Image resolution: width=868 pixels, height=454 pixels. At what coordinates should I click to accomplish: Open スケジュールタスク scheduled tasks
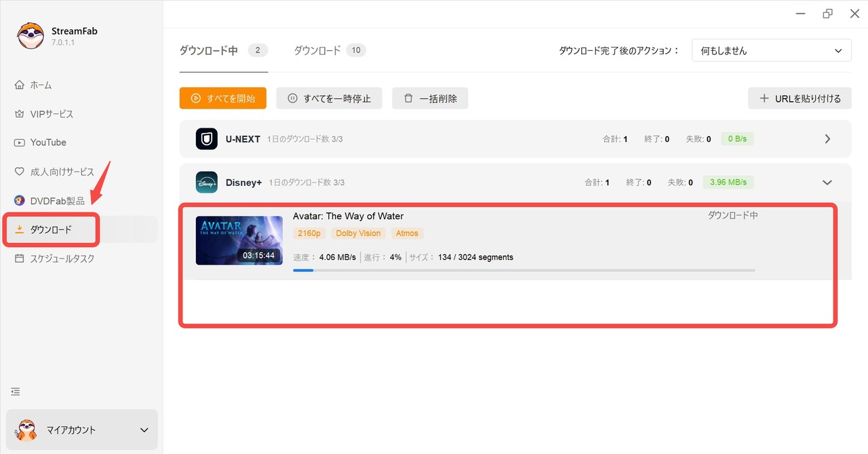coord(62,259)
